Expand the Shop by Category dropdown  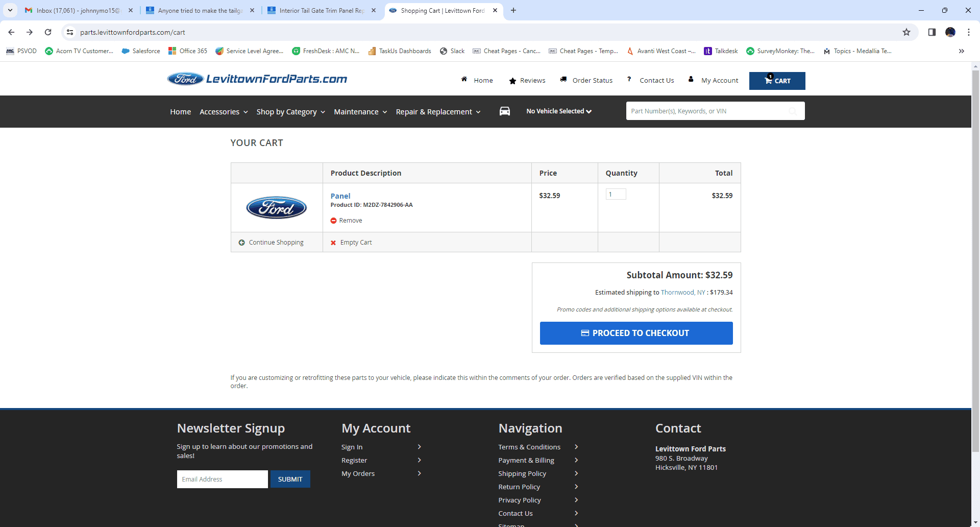[x=290, y=112]
